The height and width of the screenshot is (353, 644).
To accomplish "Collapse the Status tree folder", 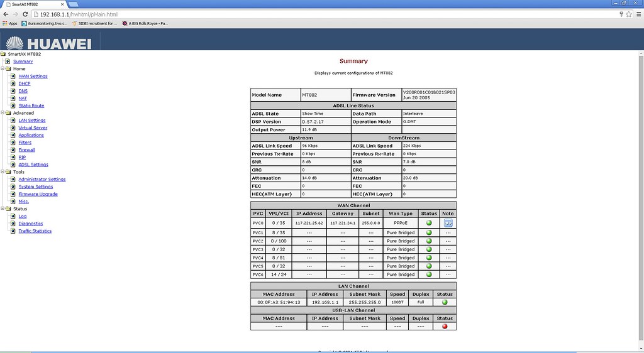I will coord(3,209).
